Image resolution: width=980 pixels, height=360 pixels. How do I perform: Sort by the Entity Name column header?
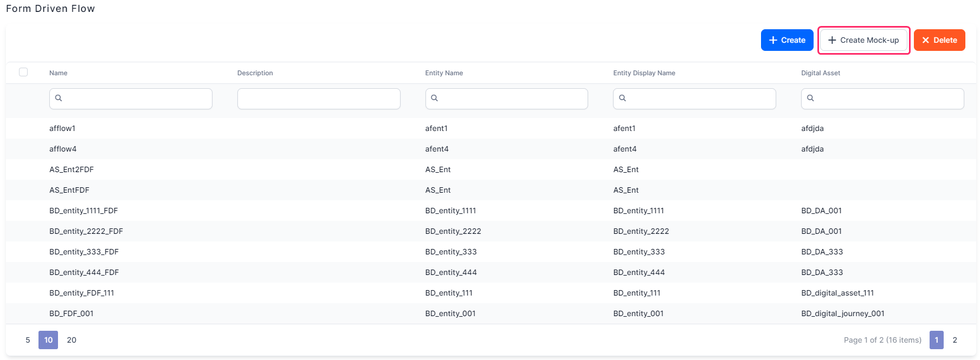click(443, 73)
